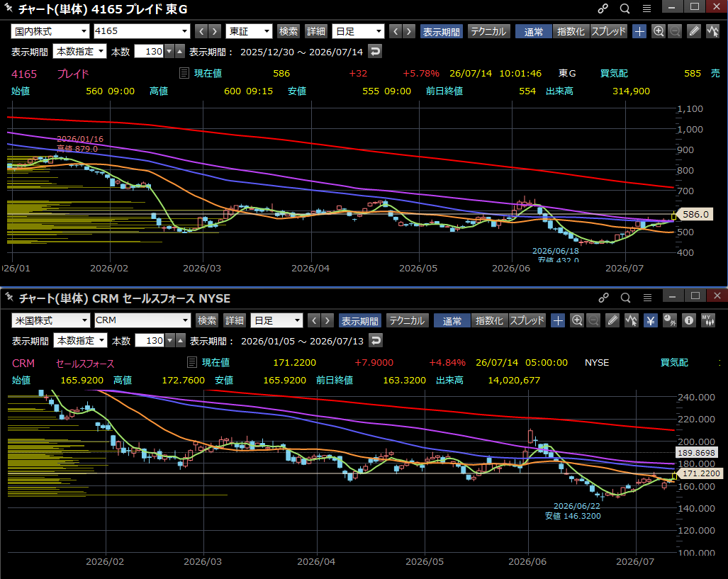Click the info icon in CRM toolbar
The image size is (728, 579).
pyautogui.click(x=688, y=320)
